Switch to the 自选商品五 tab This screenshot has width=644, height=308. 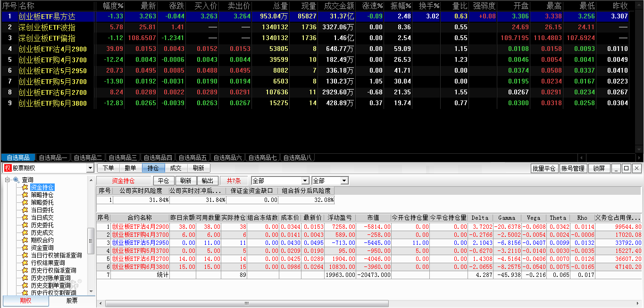pos(192,158)
